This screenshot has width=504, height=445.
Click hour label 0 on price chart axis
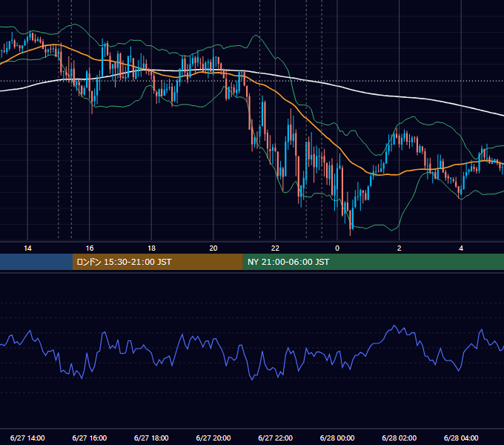click(x=337, y=248)
